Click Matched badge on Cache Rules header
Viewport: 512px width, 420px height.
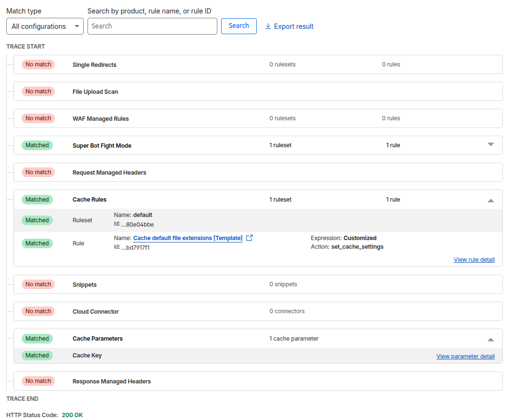(37, 199)
